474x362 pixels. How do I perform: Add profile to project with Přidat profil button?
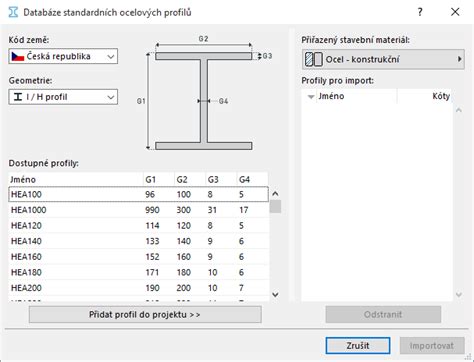pyautogui.click(x=145, y=314)
